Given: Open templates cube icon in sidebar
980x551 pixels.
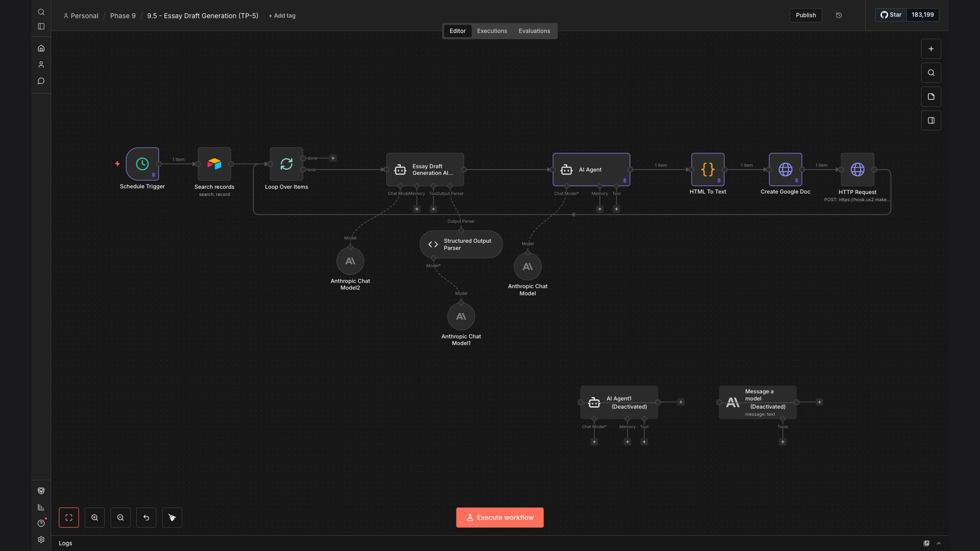Looking at the screenshot, I should click(41, 490).
